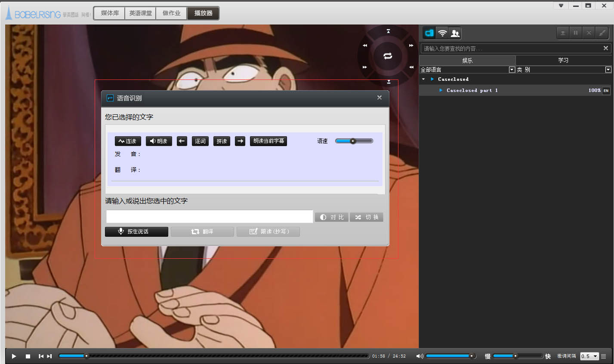614x364 pixels.
Task: Click the EN language badge
Action: (606, 90)
